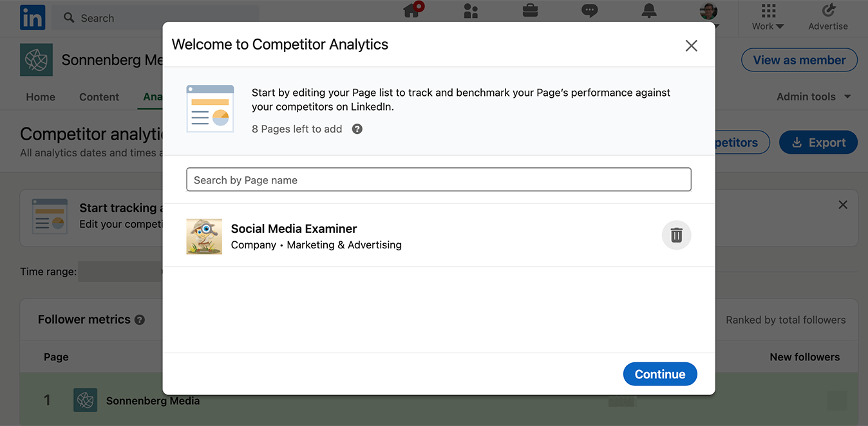Click the View as member button

799,60
